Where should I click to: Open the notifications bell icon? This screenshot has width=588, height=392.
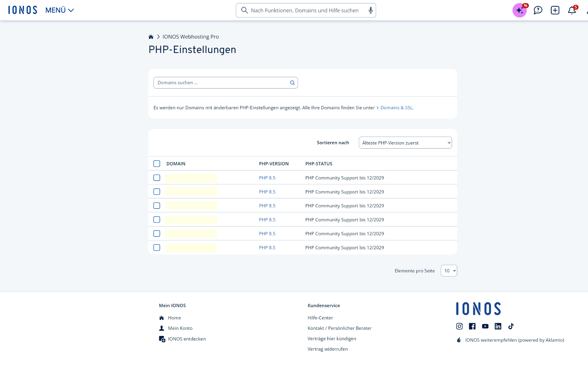coord(572,10)
